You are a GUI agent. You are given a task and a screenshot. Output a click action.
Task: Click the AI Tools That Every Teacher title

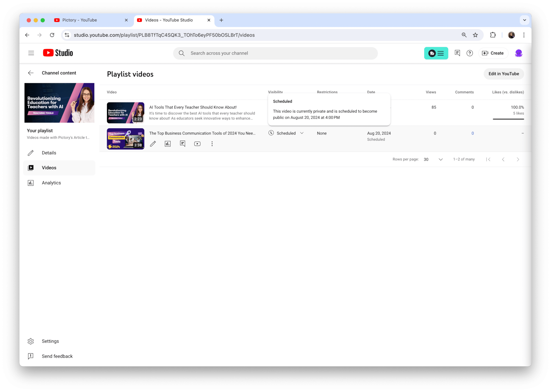(x=193, y=107)
